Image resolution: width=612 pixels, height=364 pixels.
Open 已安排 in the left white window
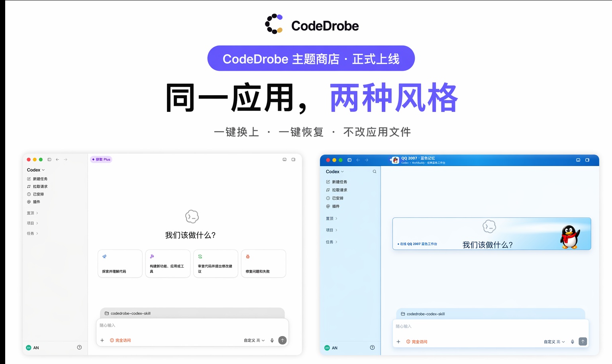click(35, 194)
